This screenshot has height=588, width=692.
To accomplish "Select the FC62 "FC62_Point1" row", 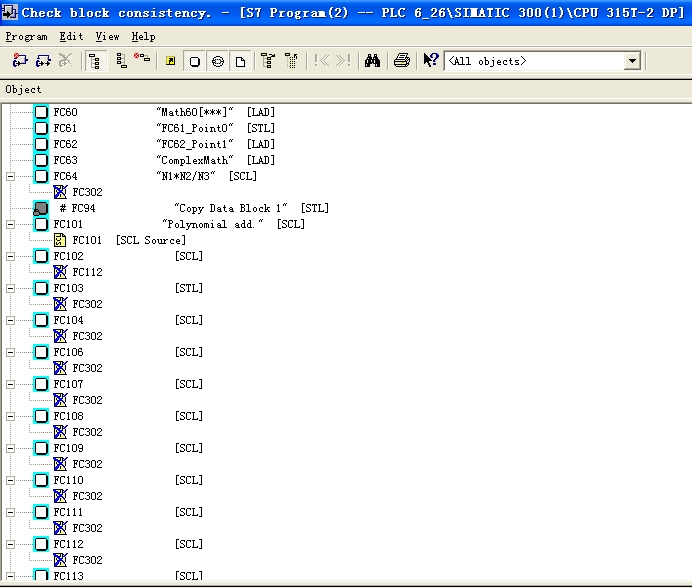I will (164, 144).
